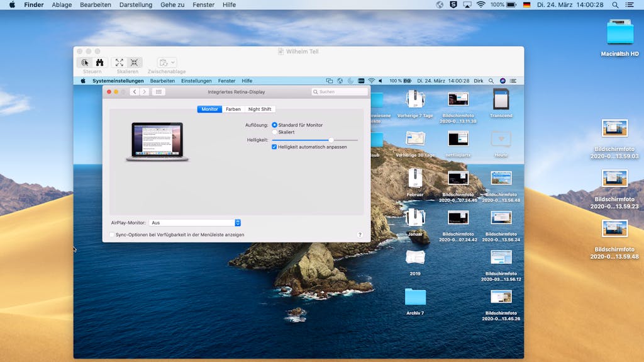Click the local AirPlay menu bar icon
644x362 pixels.
[467, 5]
